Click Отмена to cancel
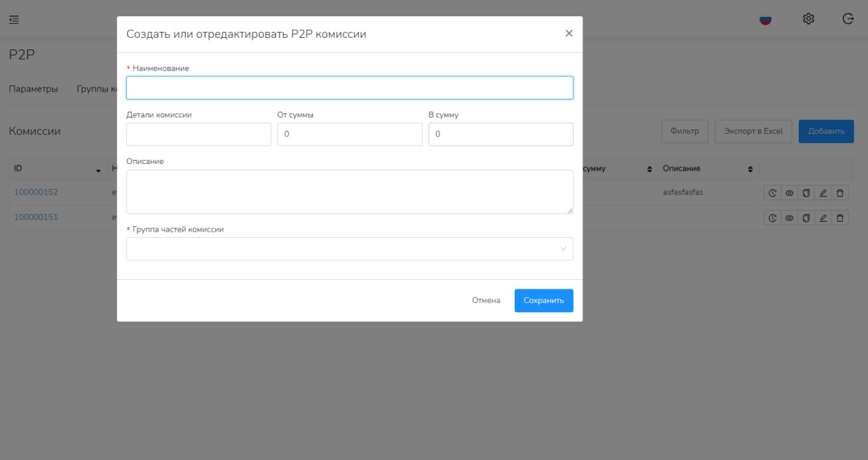 tap(486, 300)
